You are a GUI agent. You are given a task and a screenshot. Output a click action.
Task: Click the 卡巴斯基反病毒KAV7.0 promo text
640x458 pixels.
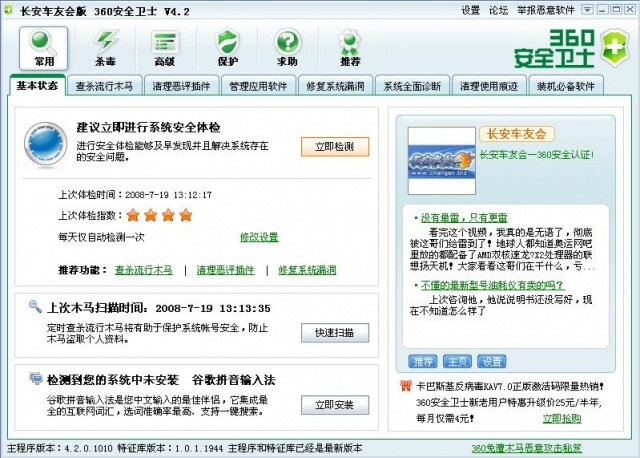click(510, 386)
